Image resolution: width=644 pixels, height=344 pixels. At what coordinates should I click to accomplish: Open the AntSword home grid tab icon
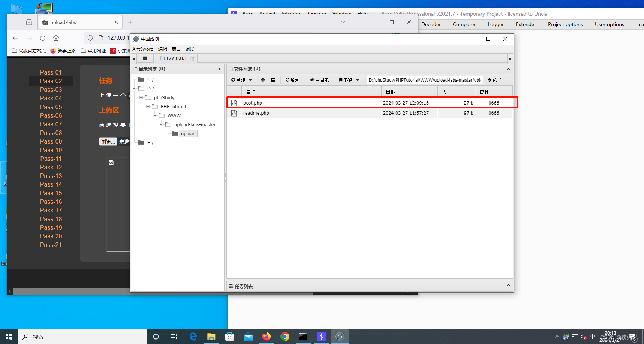tap(145, 58)
